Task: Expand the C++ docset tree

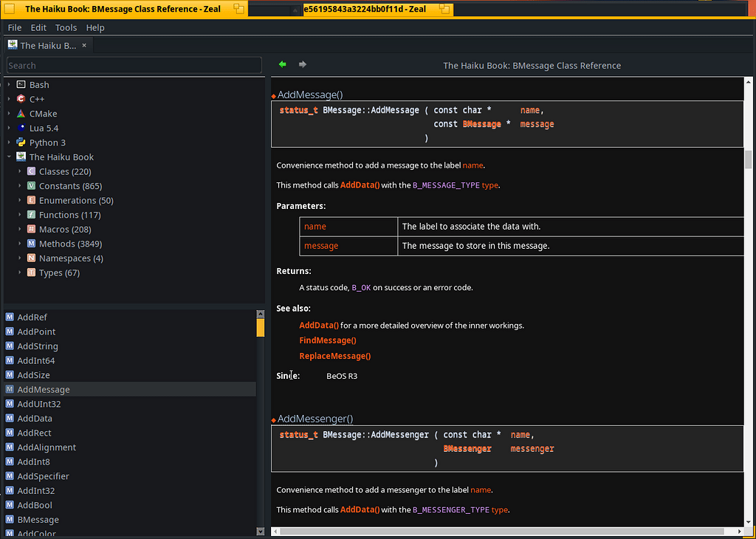Action: pos(9,99)
